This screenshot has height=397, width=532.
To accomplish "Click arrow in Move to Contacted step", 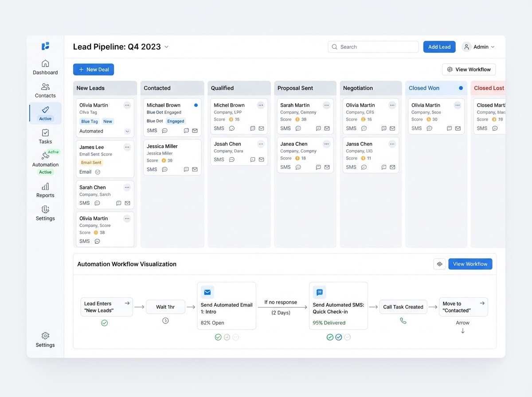I will (x=482, y=303).
